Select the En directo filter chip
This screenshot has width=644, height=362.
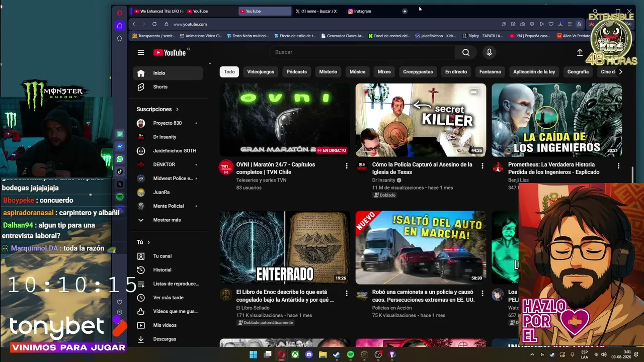coord(456,72)
